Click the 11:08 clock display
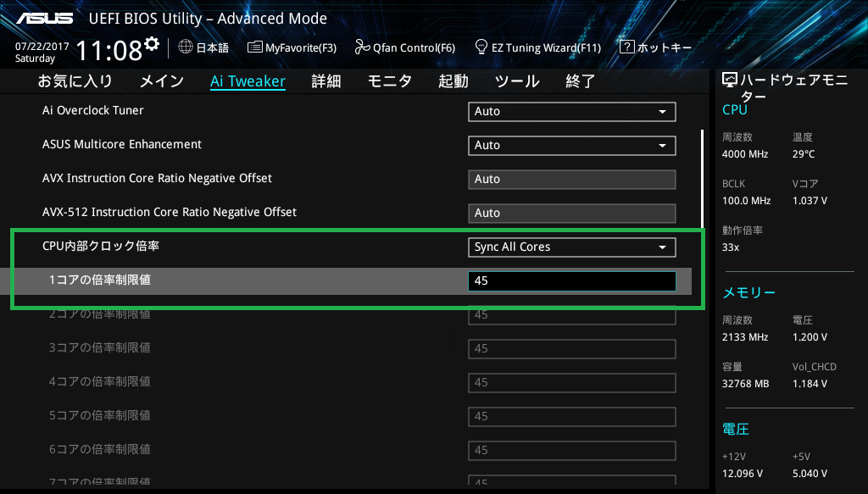The height and width of the screenshot is (494, 868). (x=109, y=50)
